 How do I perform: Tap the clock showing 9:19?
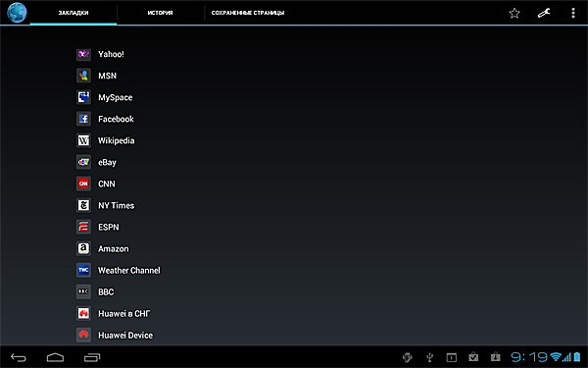[529, 357]
